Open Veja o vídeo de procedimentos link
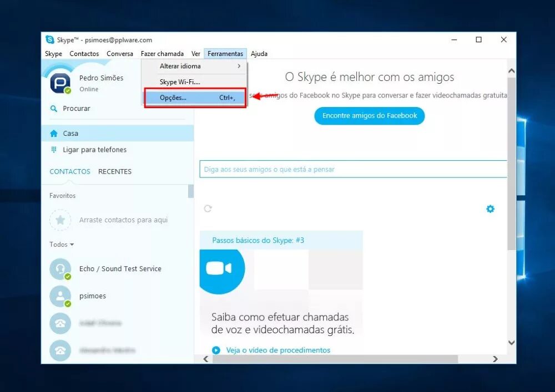The image size is (555, 392). point(278,350)
